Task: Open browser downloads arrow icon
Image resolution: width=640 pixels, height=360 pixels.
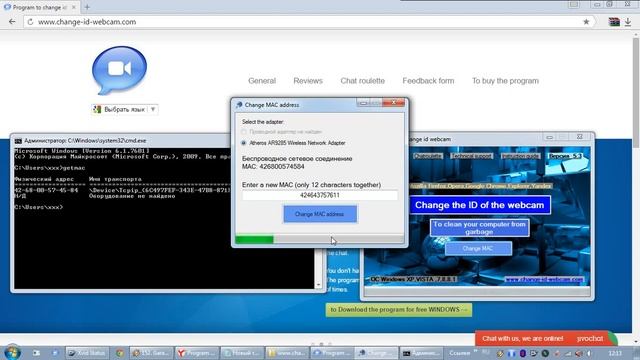Action: (x=628, y=22)
